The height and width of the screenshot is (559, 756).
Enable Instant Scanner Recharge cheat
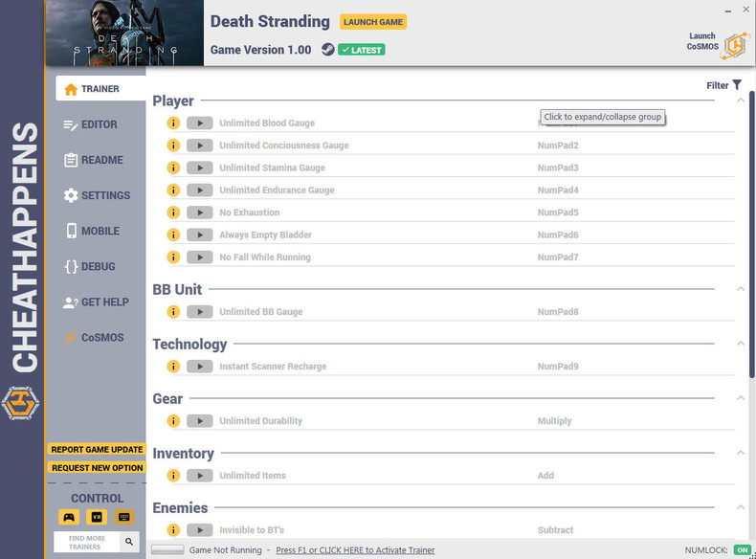click(200, 366)
